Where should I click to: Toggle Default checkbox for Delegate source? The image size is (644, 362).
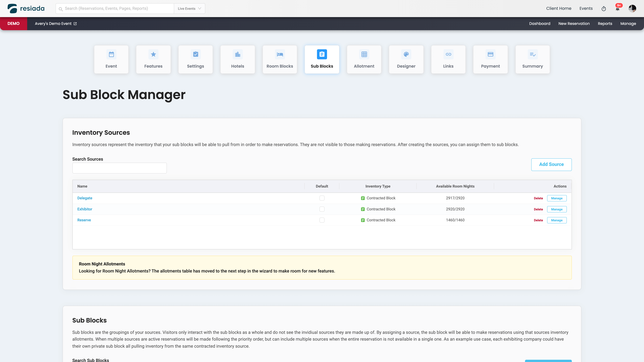click(322, 198)
